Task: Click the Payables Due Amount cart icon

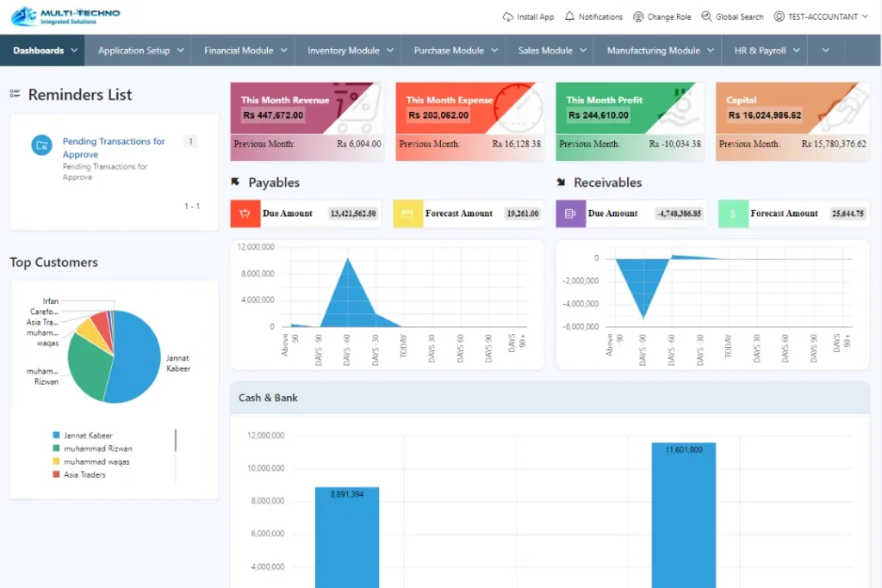Action: point(245,214)
